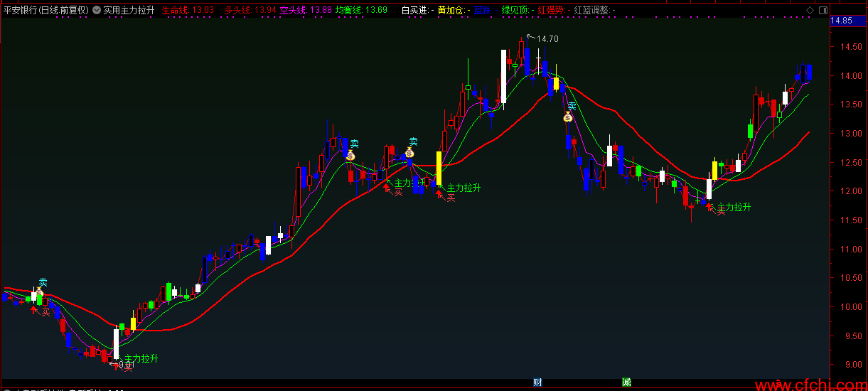This screenshot has width=868, height=391.
Task: Click the money bag under the second 卖 signal
Action: (x=350, y=154)
